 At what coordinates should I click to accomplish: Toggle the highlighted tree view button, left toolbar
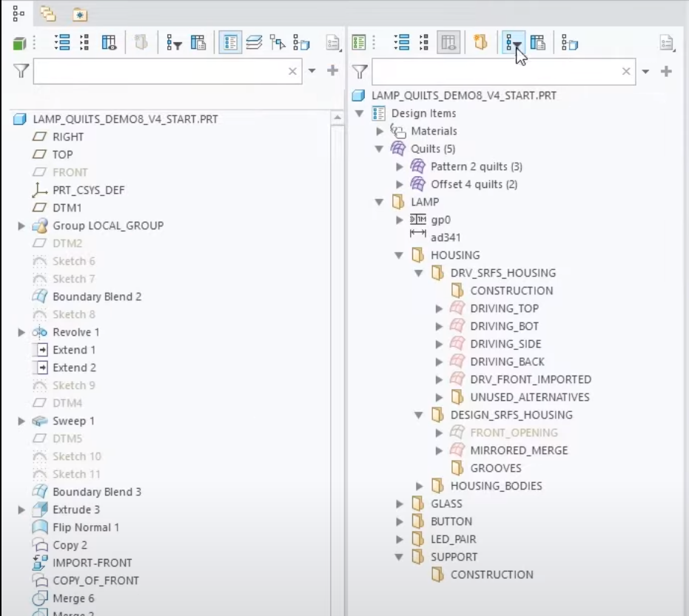(x=230, y=43)
